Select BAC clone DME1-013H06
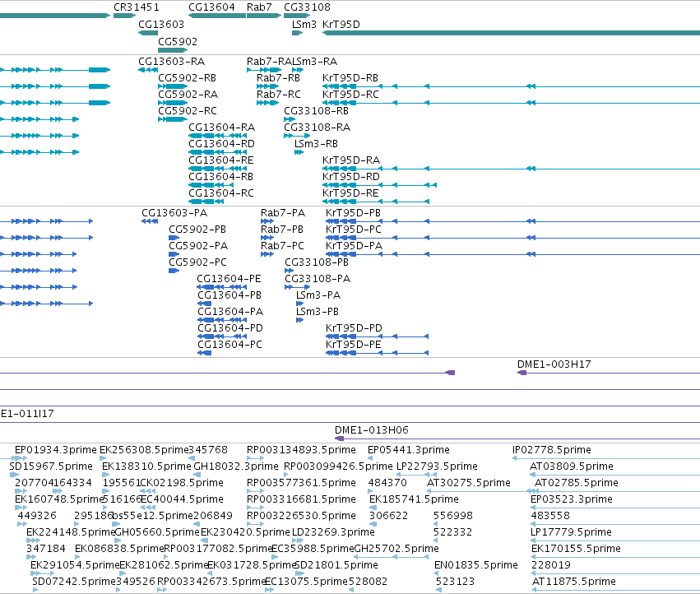Screen dimensions: 700x594 (372, 429)
